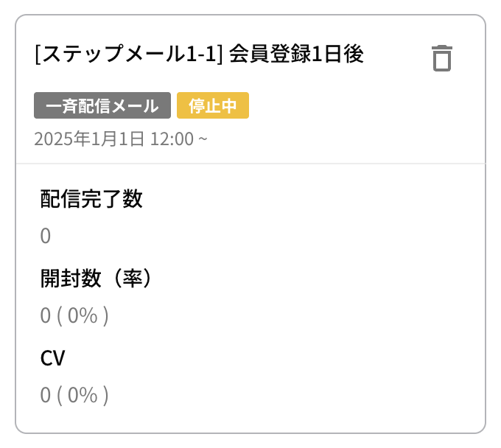Open the ステップメール1-1 会員登録1日後 title
Screen dimensions: 501x448
199,54
